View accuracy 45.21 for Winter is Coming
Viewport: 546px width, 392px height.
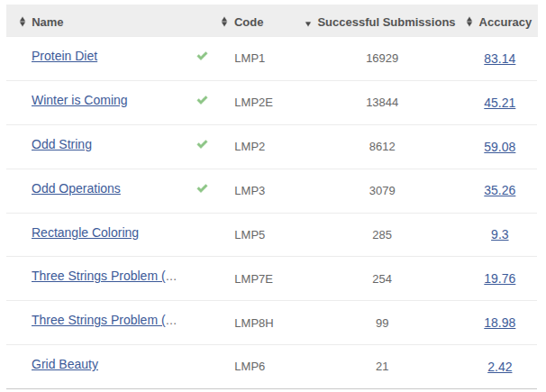pos(500,103)
